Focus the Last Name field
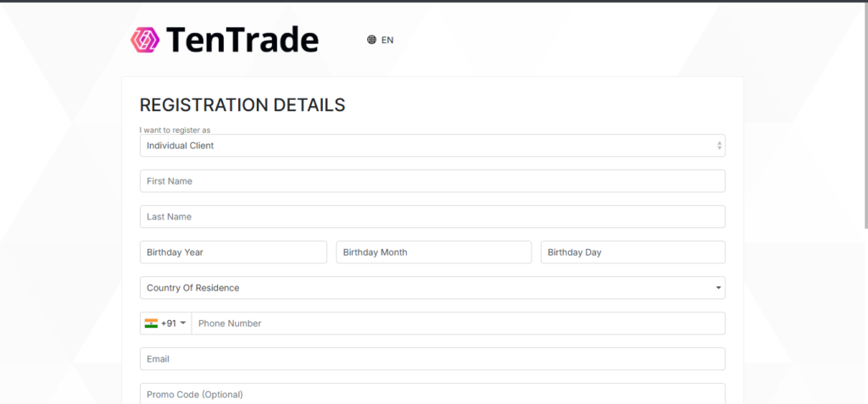 [x=432, y=216]
